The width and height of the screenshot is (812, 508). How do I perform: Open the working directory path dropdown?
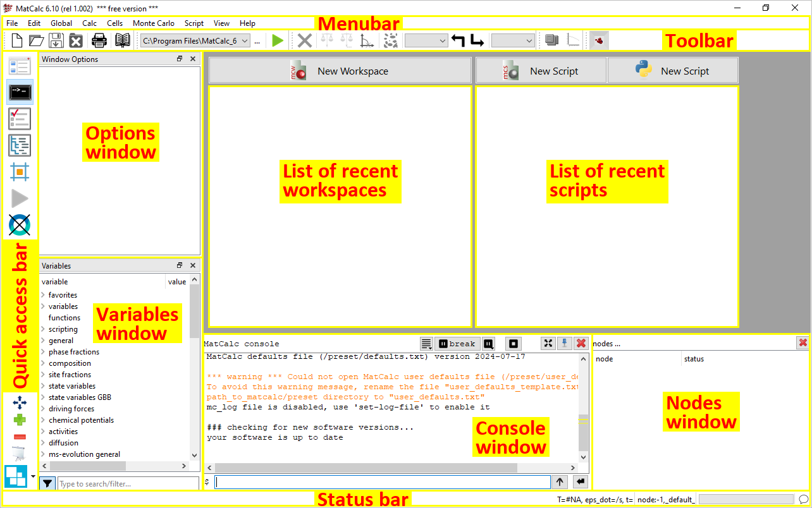(x=195, y=41)
